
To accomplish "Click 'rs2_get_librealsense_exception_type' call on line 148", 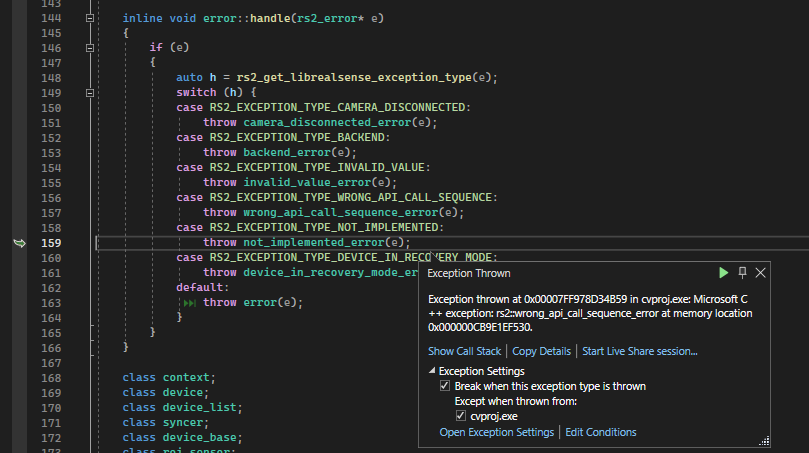I will 354,77.
